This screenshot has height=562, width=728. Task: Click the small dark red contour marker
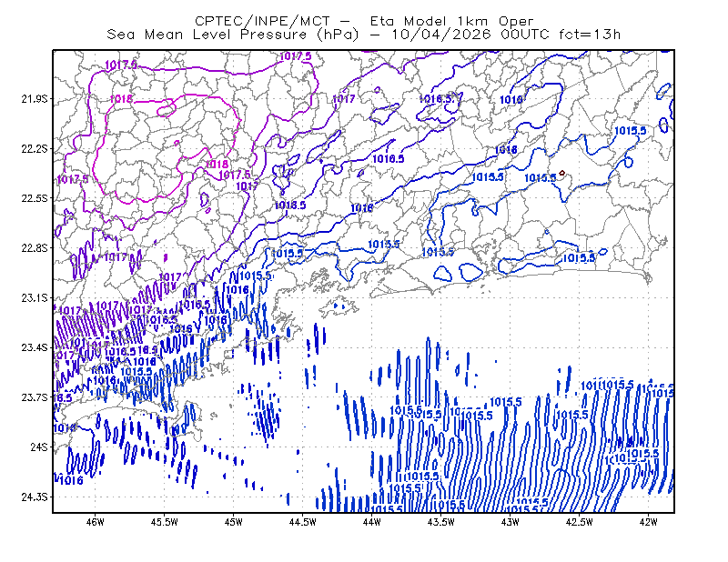(x=562, y=173)
